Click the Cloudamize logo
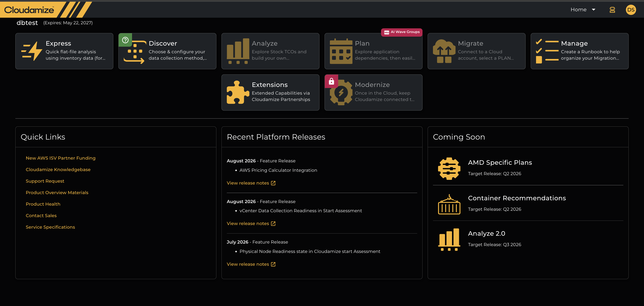The image size is (644, 306). point(29,10)
